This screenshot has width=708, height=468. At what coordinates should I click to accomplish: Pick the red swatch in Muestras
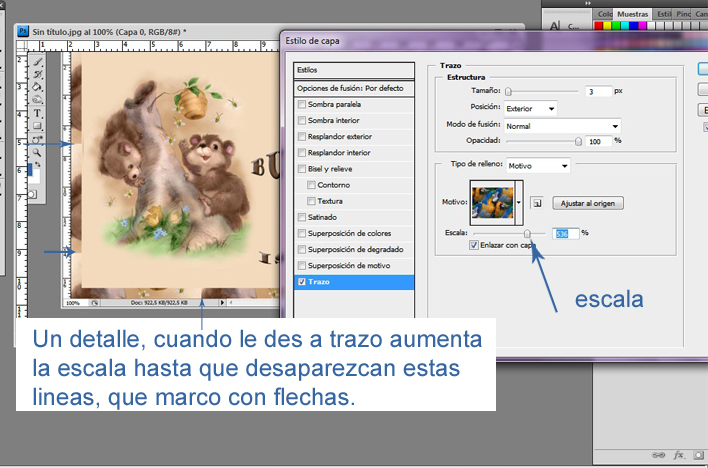pos(598,26)
